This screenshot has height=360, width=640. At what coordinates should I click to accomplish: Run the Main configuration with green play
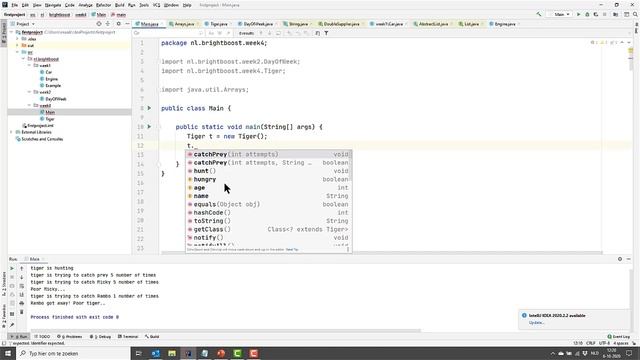(x=578, y=14)
